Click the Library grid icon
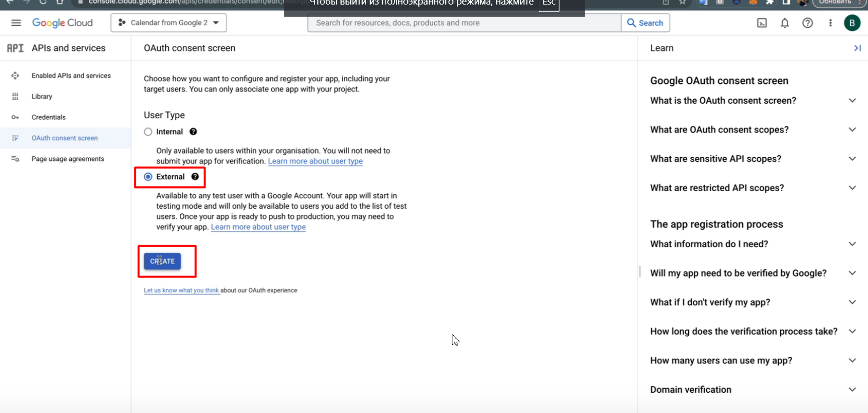Image resolution: width=868 pixels, height=413 pixels. click(15, 97)
